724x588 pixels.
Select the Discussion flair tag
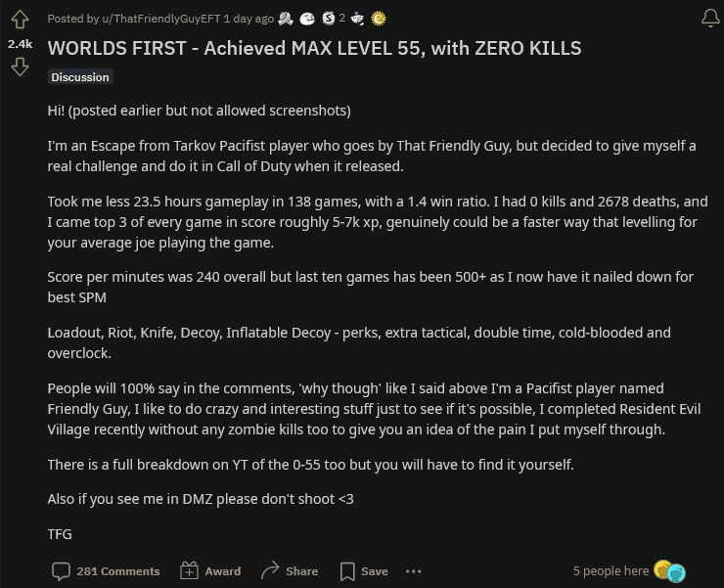click(x=80, y=77)
